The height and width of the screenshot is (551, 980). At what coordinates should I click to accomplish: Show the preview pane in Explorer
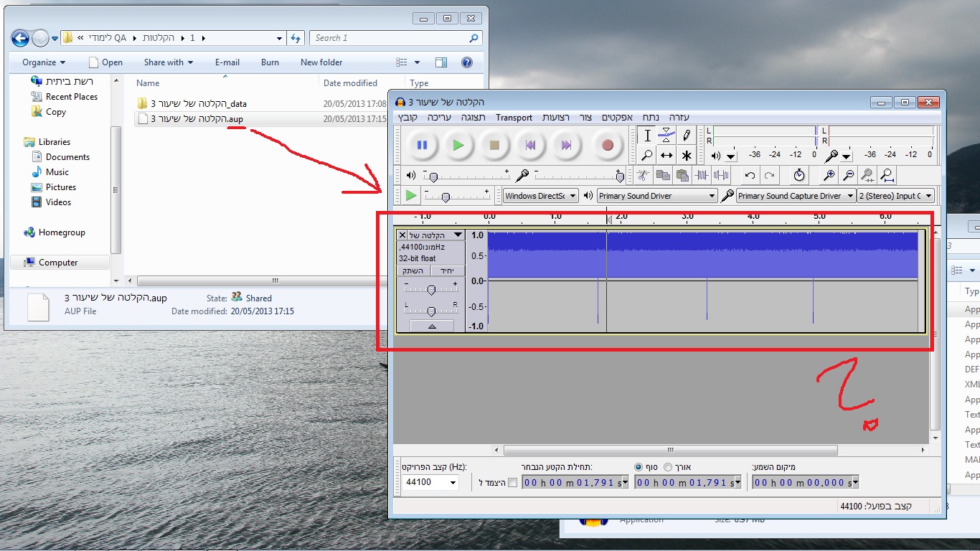440,62
